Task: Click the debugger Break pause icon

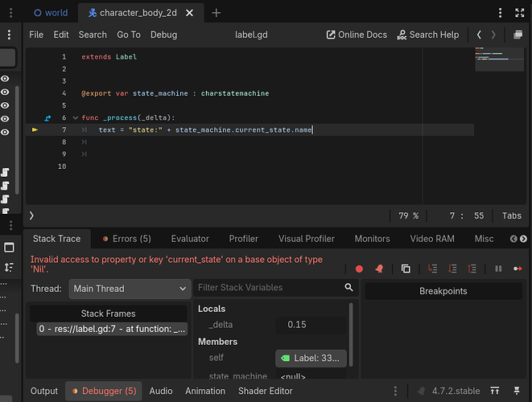Action: [x=498, y=269]
